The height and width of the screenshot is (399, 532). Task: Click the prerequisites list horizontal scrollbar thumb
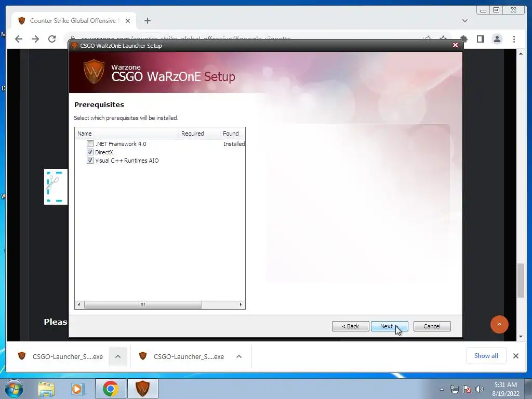pos(143,304)
